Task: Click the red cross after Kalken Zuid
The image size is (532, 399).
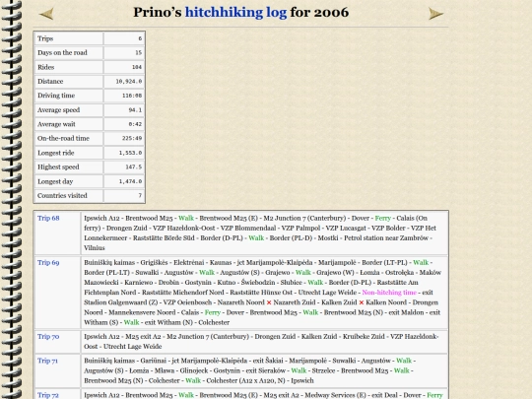Action: click(362, 302)
